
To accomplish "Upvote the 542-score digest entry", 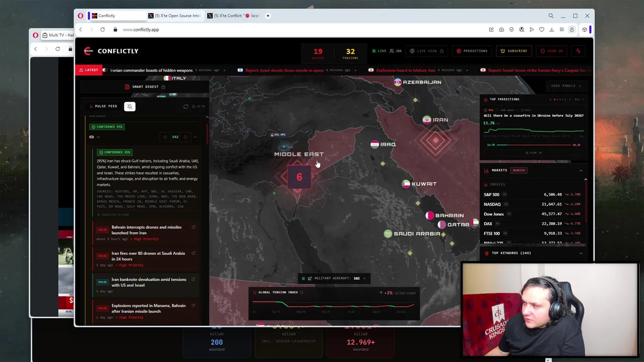I will (x=165, y=137).
